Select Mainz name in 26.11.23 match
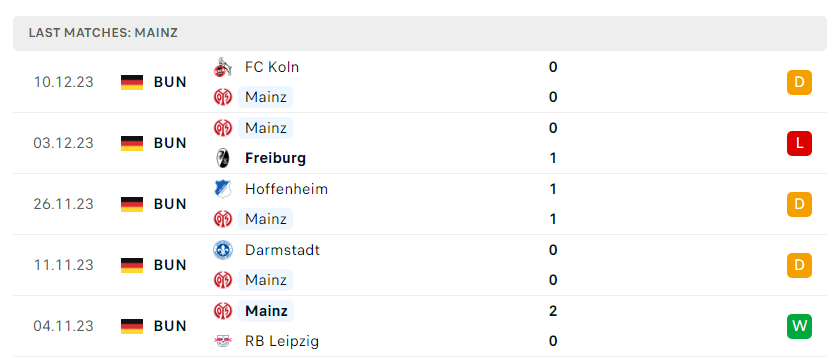Screen dimensions: 832x360 pos(265,219)
